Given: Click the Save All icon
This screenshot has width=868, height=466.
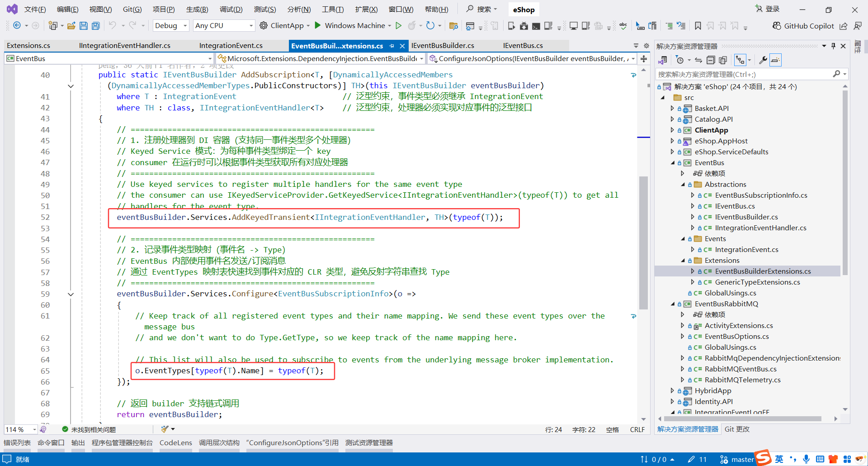Looking at the screenshot, I should point(95,25).
